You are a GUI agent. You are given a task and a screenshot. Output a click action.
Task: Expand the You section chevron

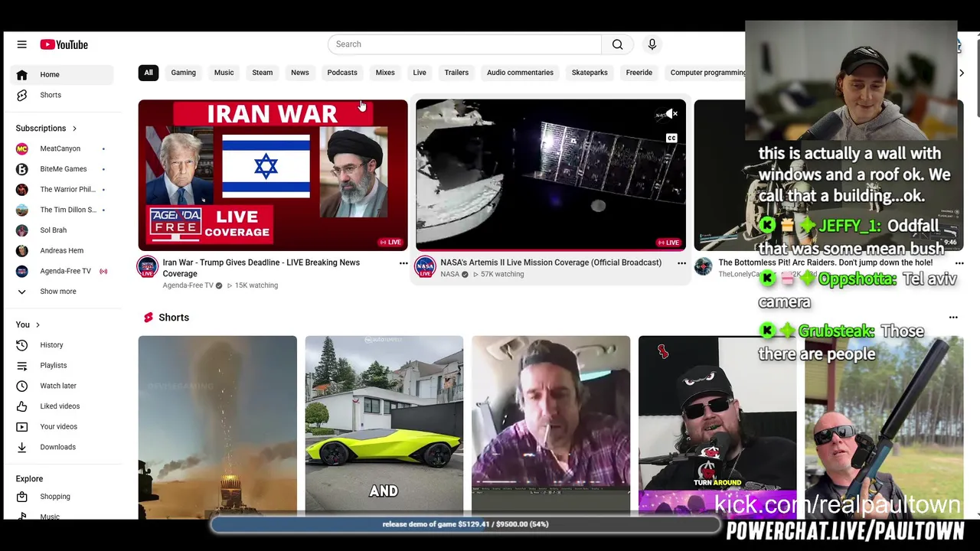point(38,325)
